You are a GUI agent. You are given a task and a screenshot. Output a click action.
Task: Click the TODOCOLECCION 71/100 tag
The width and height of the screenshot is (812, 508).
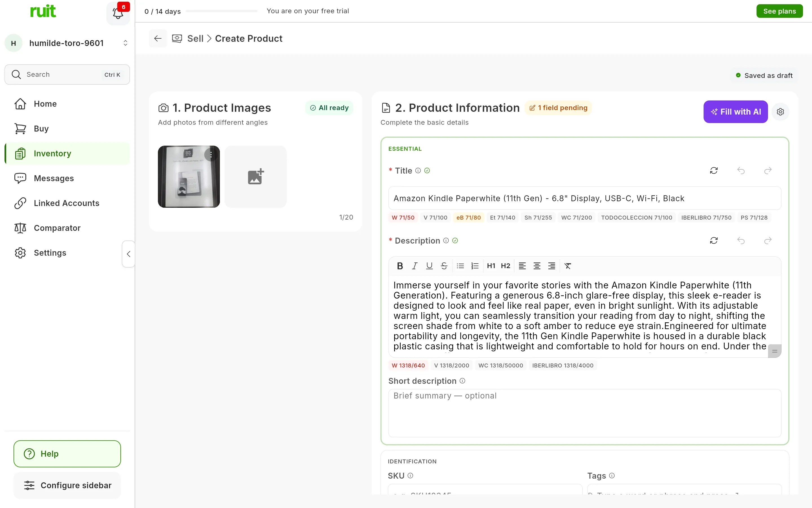tap(637, 218)
